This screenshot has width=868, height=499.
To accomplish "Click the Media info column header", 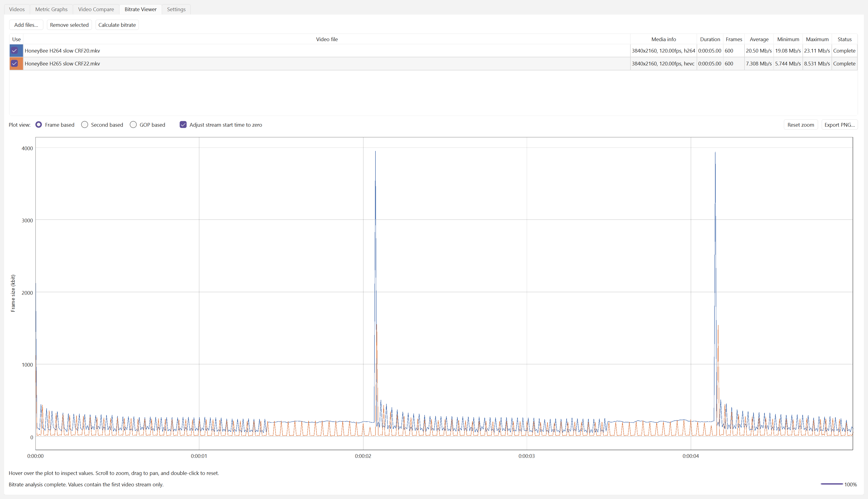I will point(664,39).
